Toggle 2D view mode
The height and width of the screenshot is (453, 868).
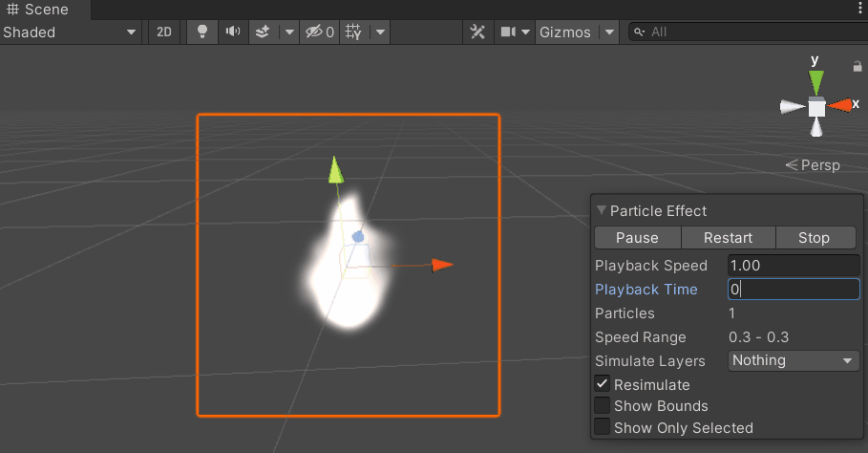(x=164, y=32)
